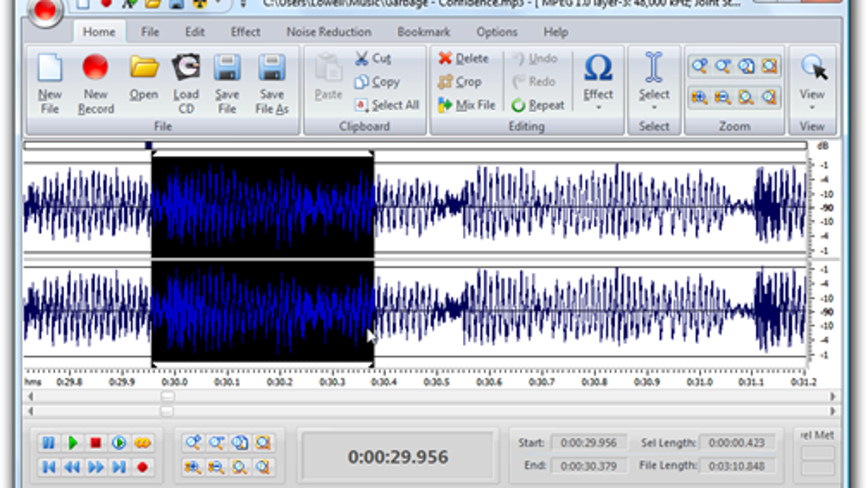Click the play selection circle button

click(x=119, y=443)
